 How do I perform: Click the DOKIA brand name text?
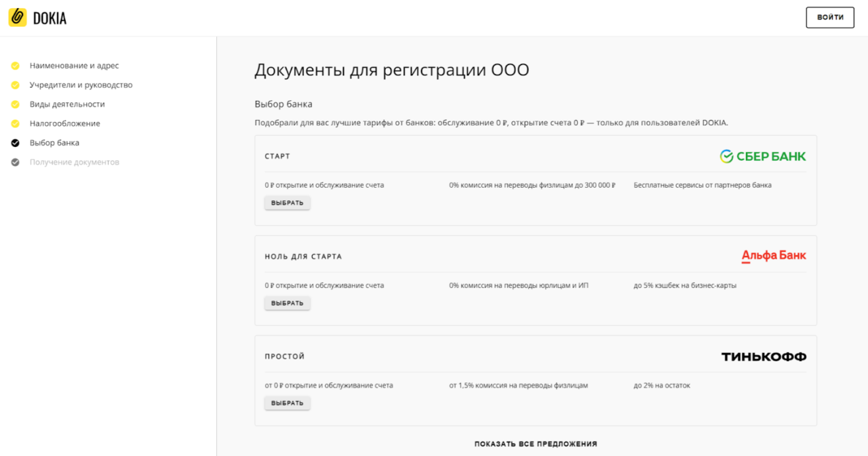coord(50,18)
